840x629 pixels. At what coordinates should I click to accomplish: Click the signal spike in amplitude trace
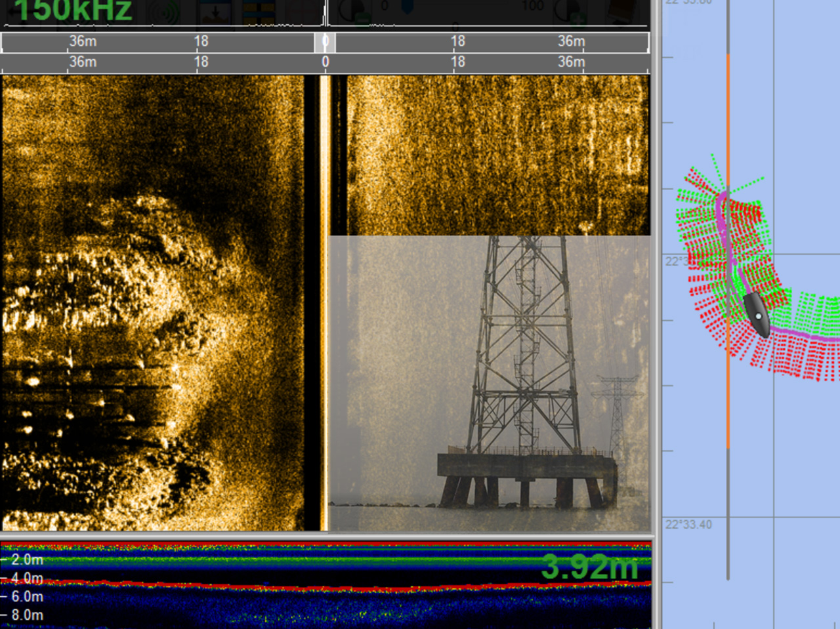tap(325, 13)
